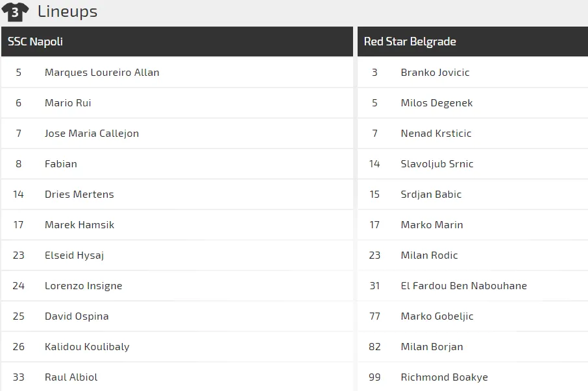Select the SSC Napoli team header

[x=36, y=41]
